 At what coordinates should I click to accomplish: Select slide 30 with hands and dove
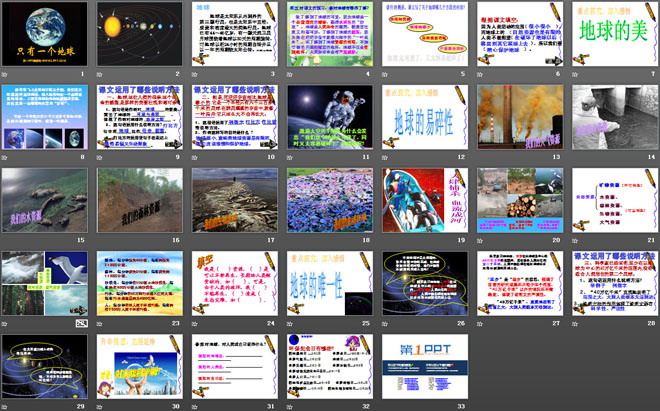pos(140,366)
